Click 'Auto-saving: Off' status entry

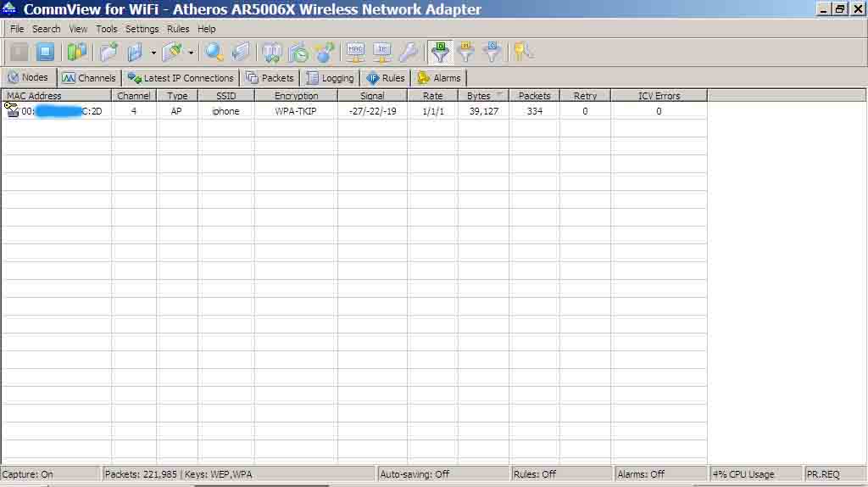tap(415, 474)
